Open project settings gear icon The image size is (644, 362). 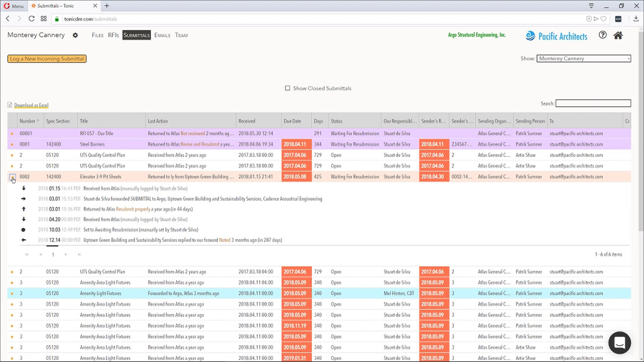75,35
